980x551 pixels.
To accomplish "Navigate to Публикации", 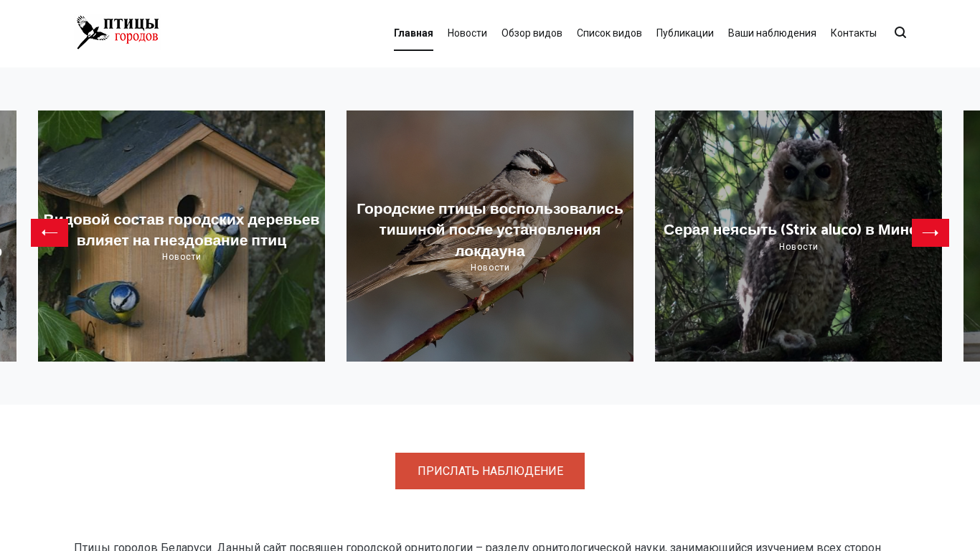I will click(685, 33).
